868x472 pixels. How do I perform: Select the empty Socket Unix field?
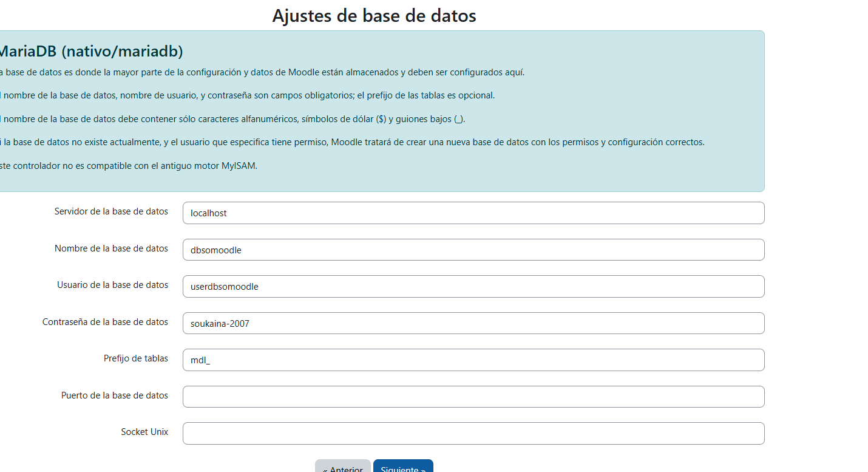(x=473, y=434)
